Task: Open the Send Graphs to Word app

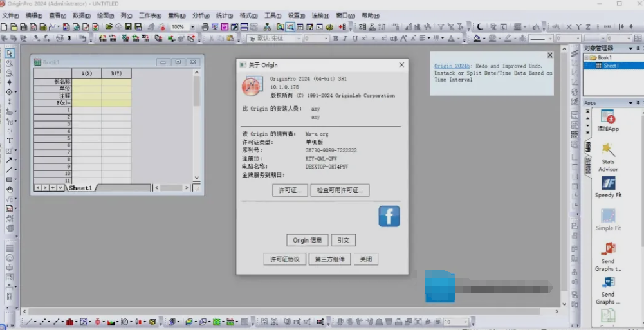Action: coord(608,290)
